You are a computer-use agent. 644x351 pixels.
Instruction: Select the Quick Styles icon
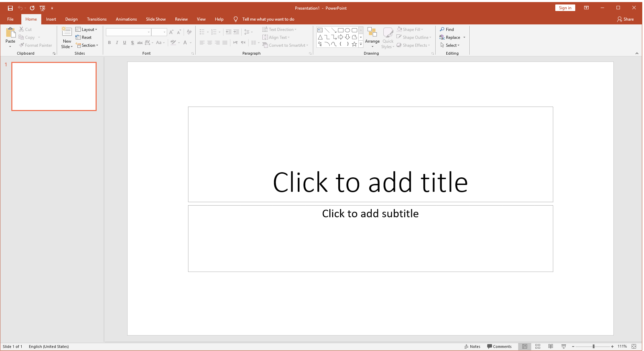click(388, 37)
